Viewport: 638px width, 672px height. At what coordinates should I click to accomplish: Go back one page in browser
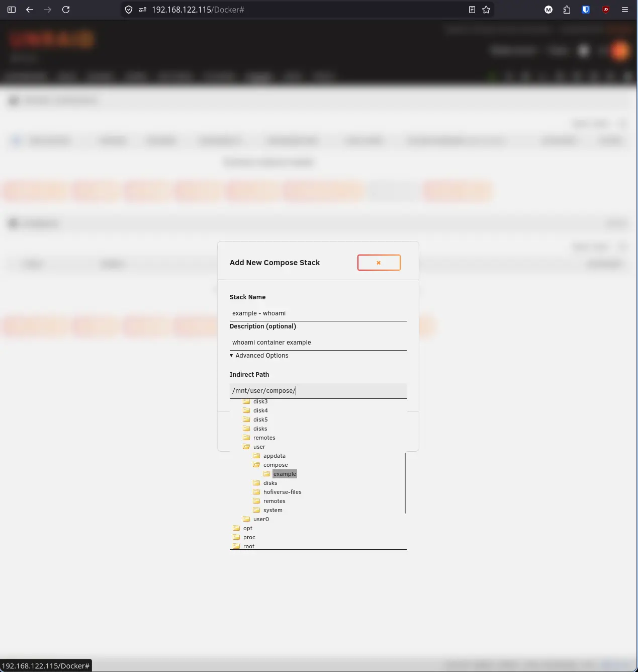(x=30, y=10)
